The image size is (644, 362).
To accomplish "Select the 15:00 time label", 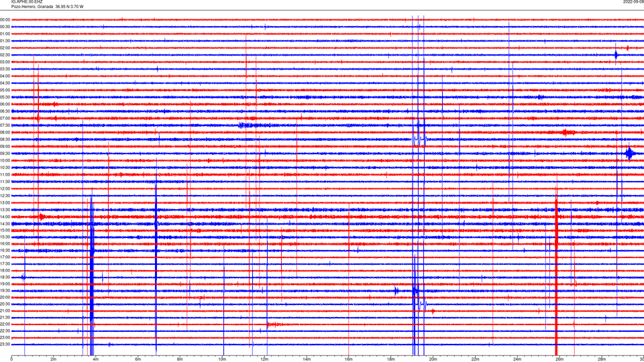I will 5,230.
